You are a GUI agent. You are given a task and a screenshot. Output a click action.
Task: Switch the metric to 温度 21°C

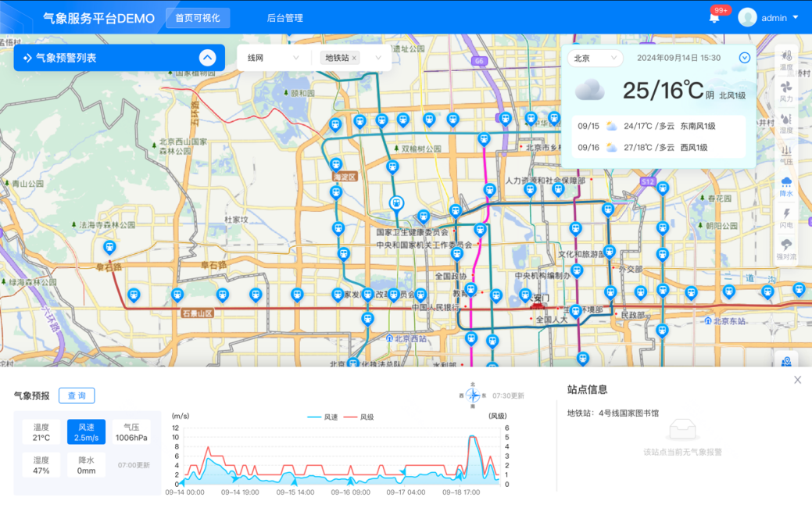(40, 431)
